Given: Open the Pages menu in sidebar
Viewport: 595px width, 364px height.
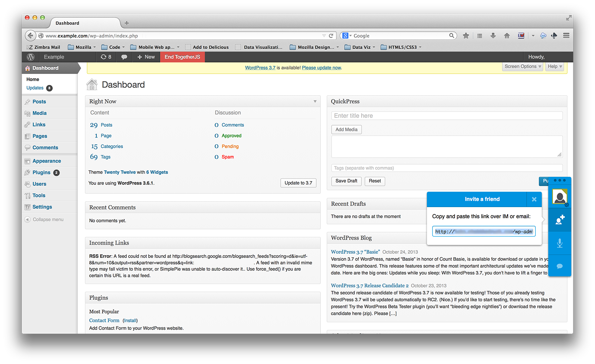Looking at the screenshot, I should [40, 136].
